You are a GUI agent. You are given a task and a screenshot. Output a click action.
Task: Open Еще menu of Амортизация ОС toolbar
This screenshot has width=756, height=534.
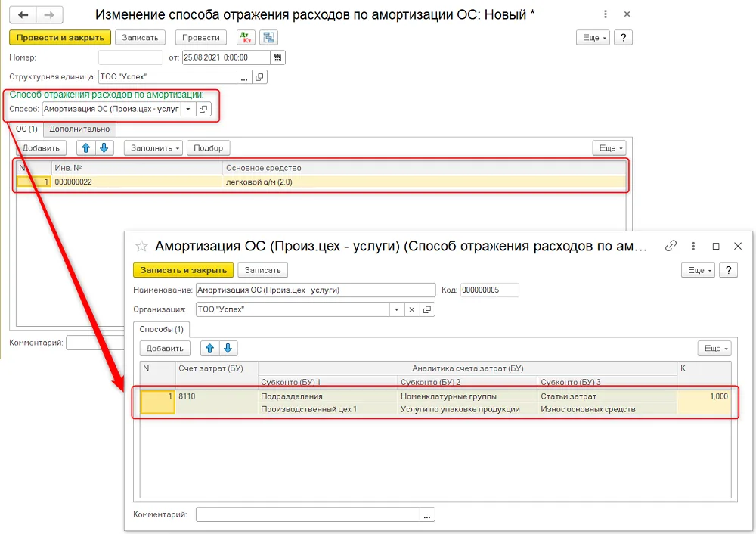point(698,270)
